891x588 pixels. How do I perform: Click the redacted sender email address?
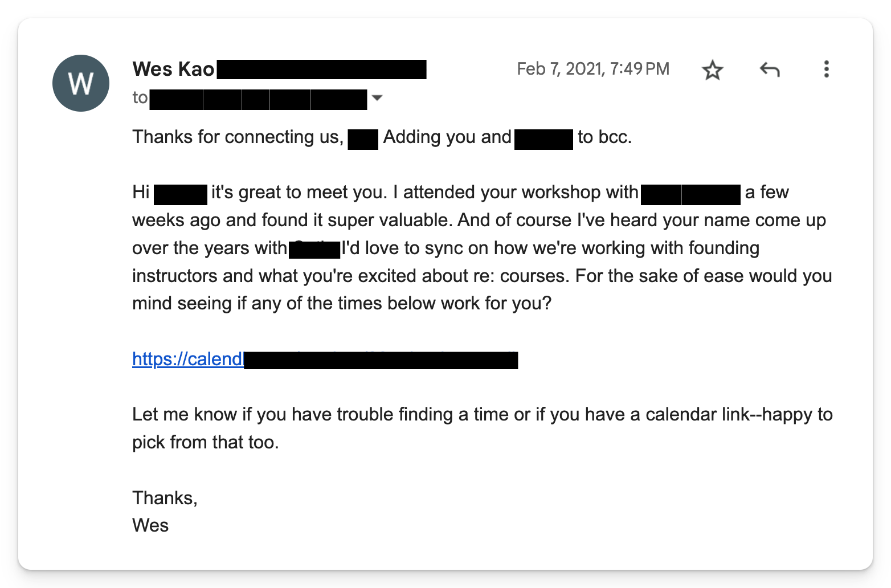(x=321, y=69)
